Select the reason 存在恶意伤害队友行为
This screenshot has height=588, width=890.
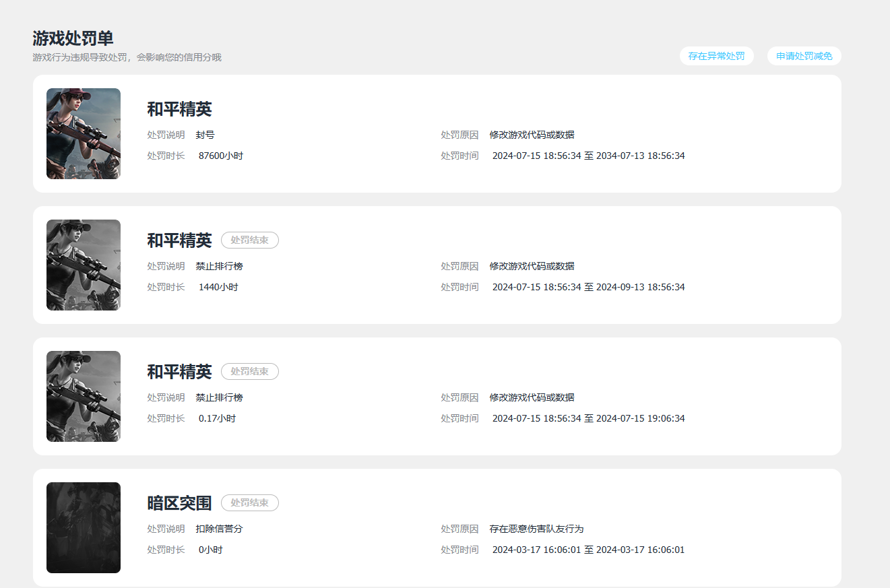536,529
